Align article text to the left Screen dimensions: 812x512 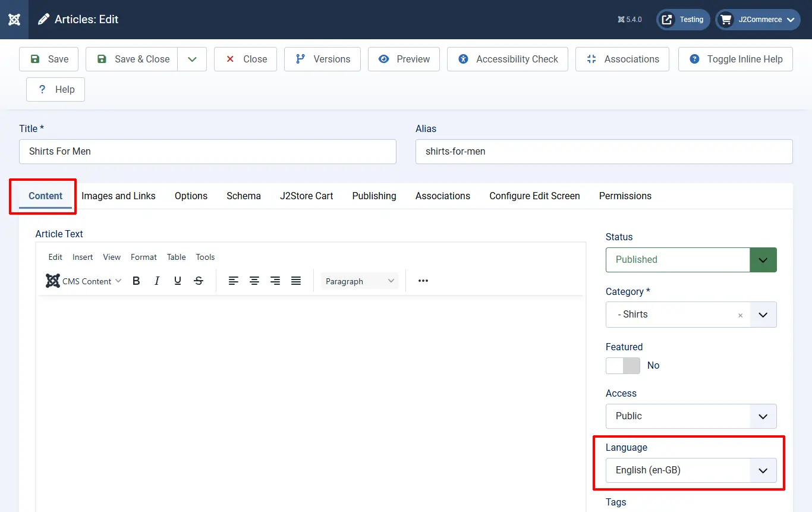[x=234, y=281]
